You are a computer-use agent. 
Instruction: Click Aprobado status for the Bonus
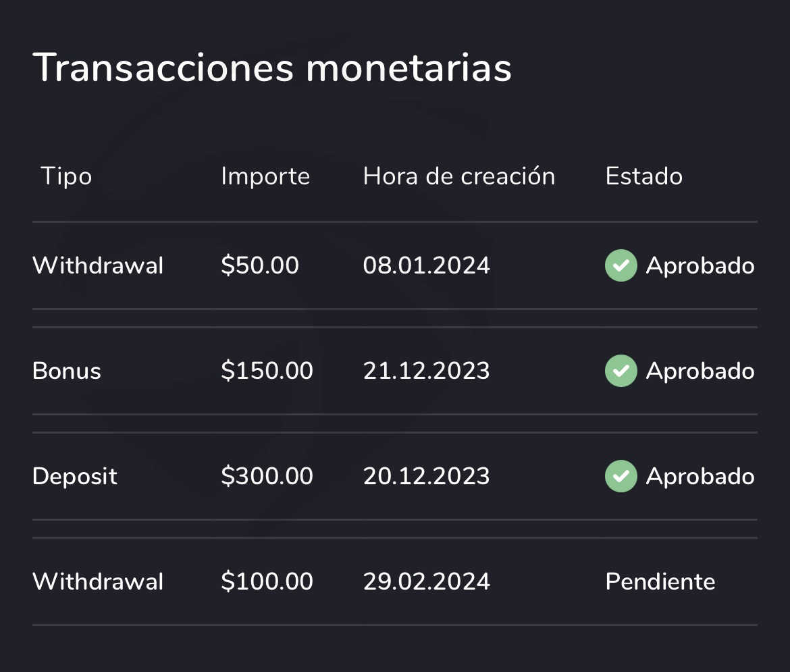point(700,371)
